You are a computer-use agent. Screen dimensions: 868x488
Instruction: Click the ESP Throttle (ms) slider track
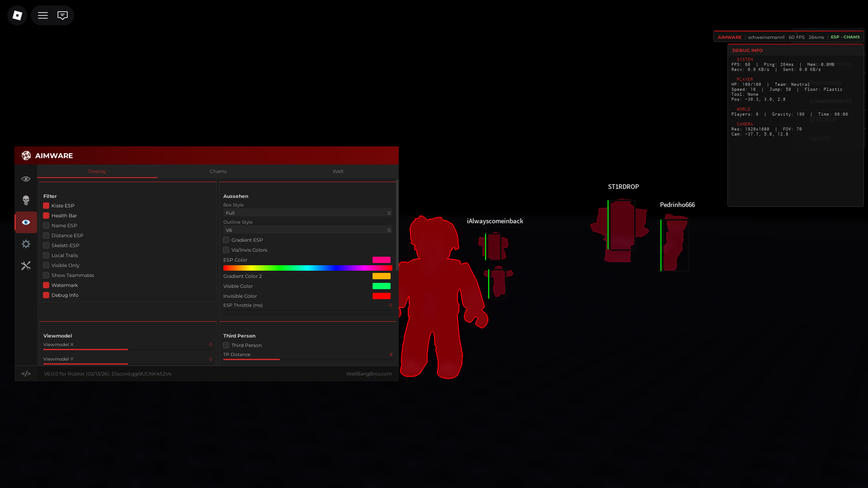308,310
